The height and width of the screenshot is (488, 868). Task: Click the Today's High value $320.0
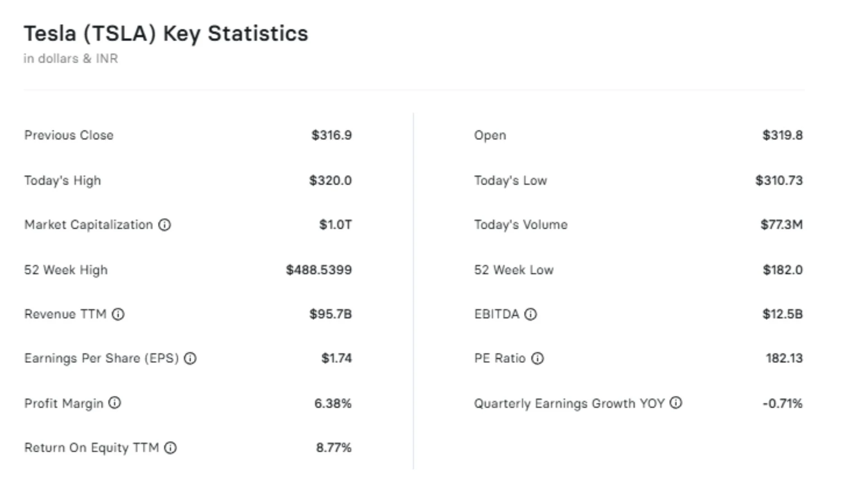[330, 180]
